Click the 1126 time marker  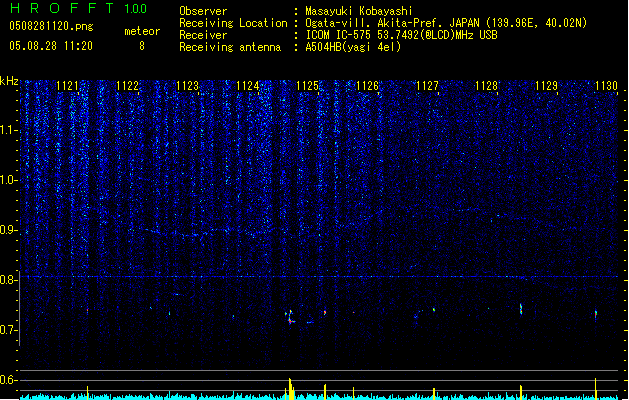coord(367,86)
